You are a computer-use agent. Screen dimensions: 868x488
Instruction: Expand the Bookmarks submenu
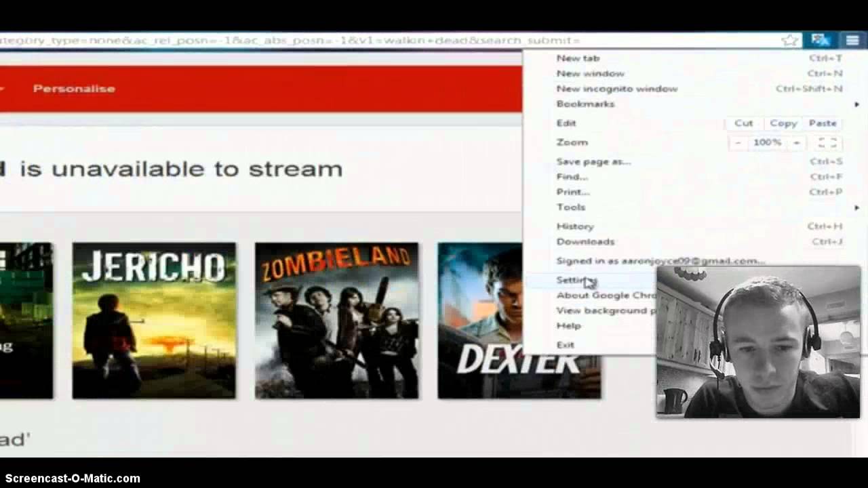tap(695, 104)
